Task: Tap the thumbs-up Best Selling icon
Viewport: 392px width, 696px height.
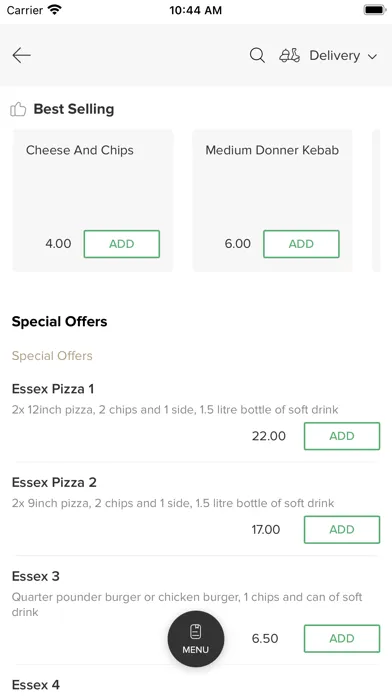Action: tap(18, 109)
